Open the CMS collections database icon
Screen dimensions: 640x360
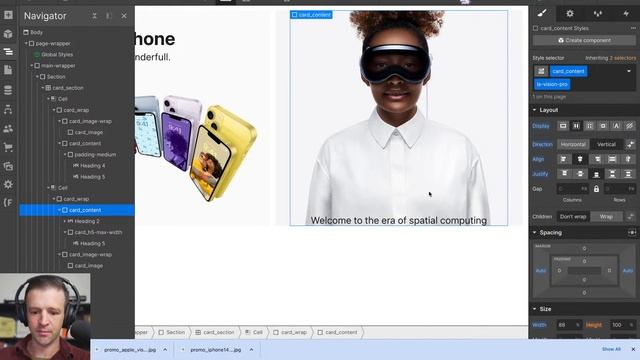coord(8,90)
